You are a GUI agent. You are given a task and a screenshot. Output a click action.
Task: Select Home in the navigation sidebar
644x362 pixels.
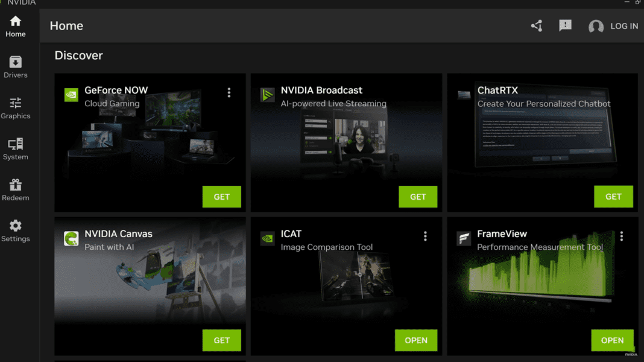click(x=15, y=25)
